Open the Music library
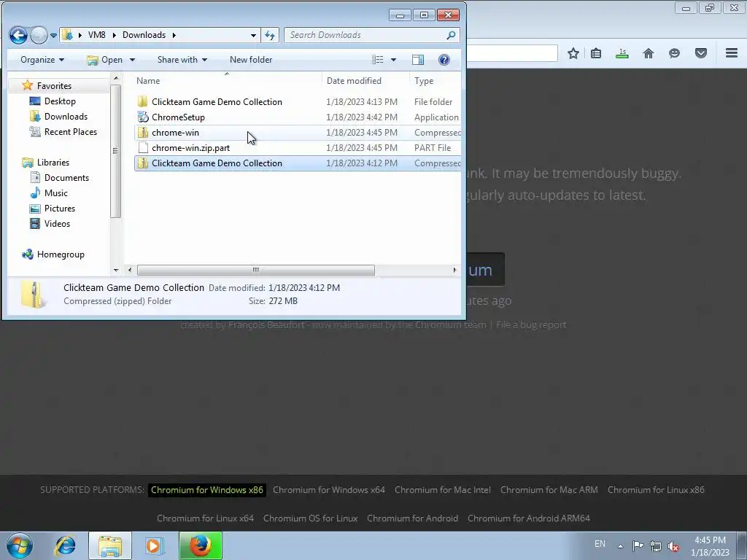 click(x=55, y=192)
